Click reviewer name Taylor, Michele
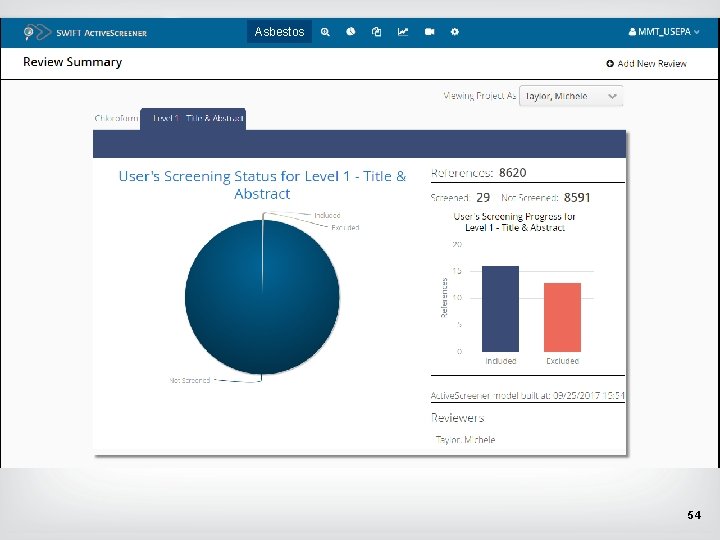 tap(465, 439)
